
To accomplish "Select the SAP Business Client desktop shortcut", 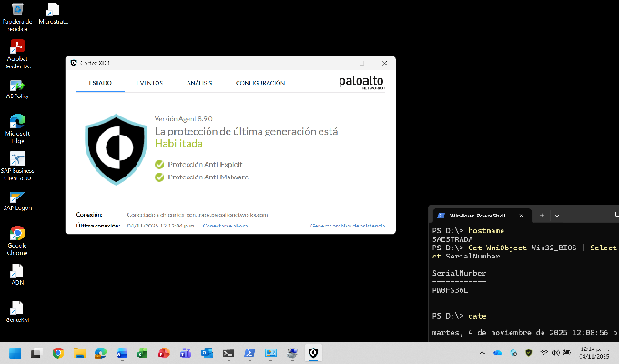I will [x=17, y=167].
